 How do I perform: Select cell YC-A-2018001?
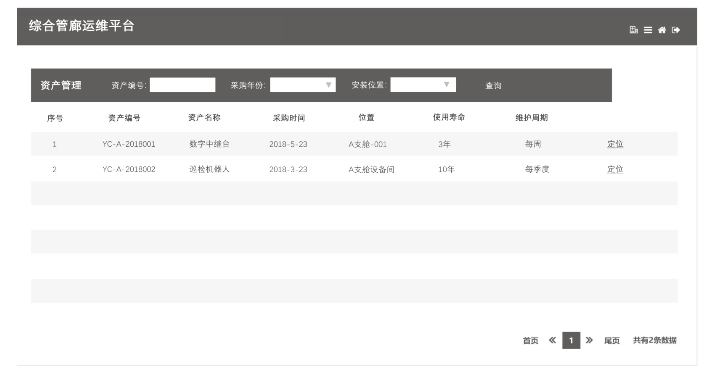click(x=129, y=144)
